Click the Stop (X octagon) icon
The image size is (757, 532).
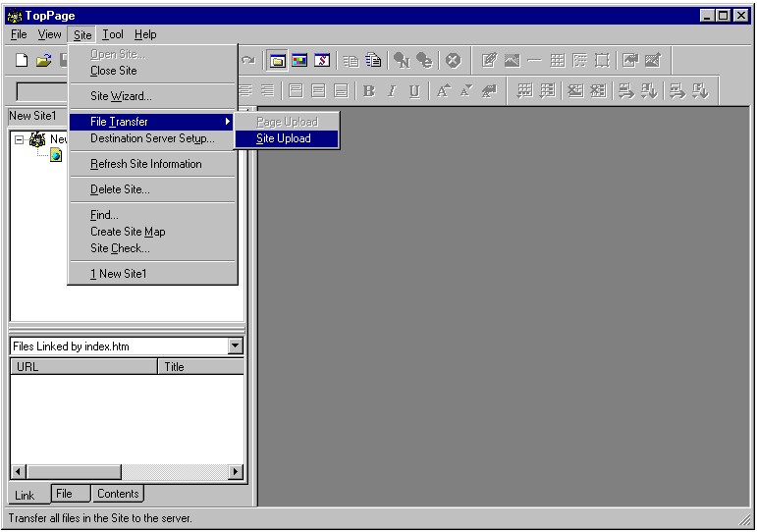[453, 61]
